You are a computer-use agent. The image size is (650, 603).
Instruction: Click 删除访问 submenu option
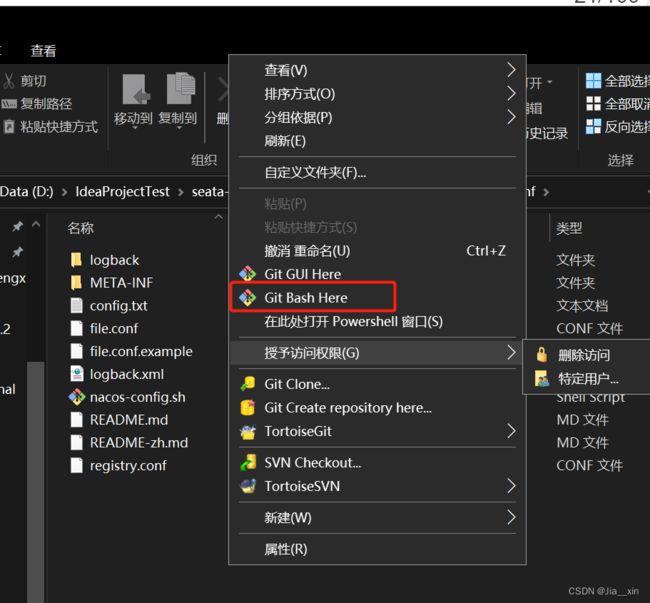tap(587, 355)
